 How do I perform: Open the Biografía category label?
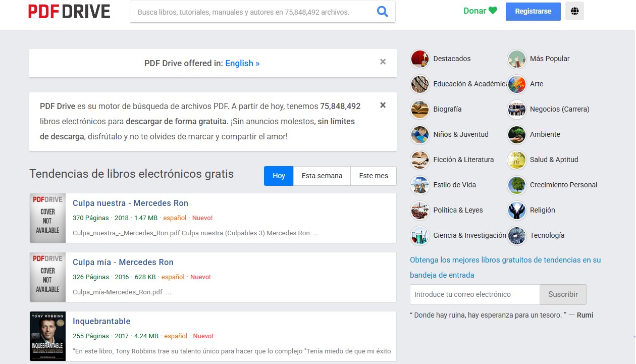point(447,109)
